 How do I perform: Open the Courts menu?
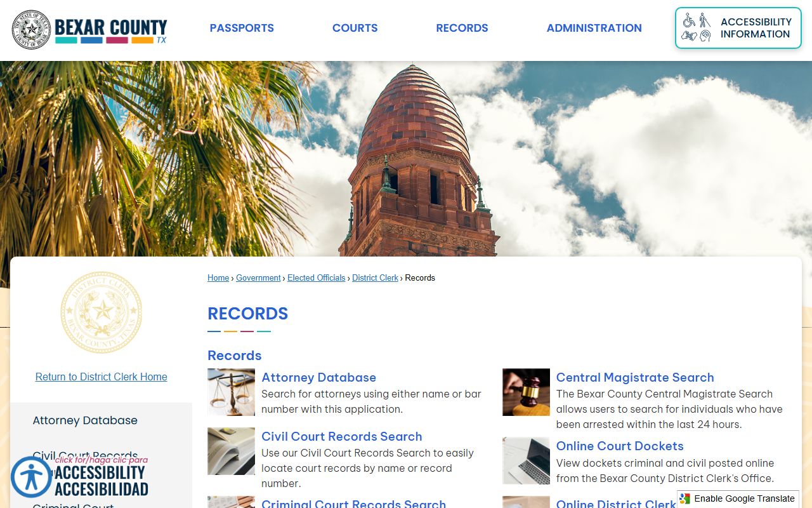click(355, 28)
